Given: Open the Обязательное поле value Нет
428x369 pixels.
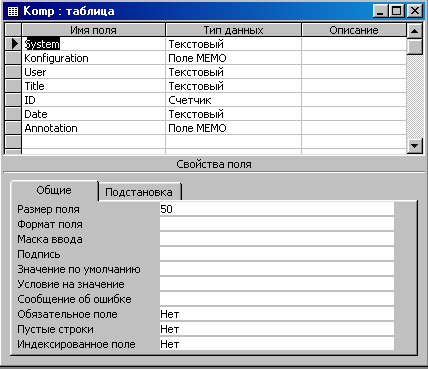Looking at the screenshot, I should [x=277, y=314].
